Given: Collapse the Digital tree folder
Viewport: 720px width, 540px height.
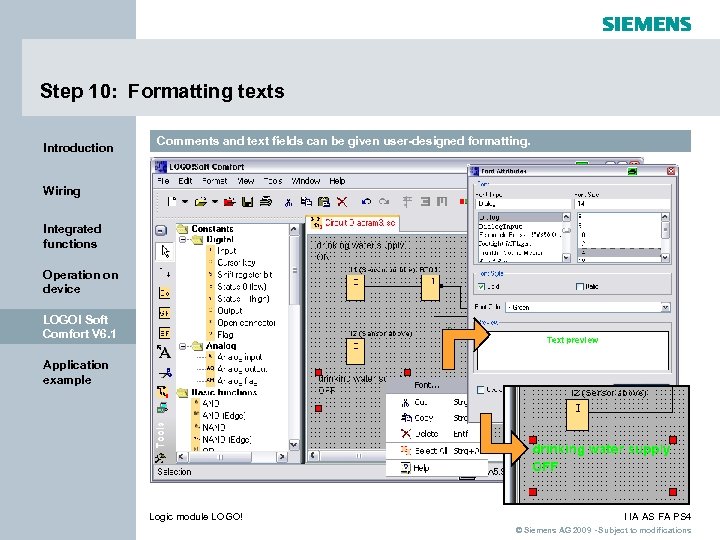Looking at the screenshot, I should click(183, 240).
